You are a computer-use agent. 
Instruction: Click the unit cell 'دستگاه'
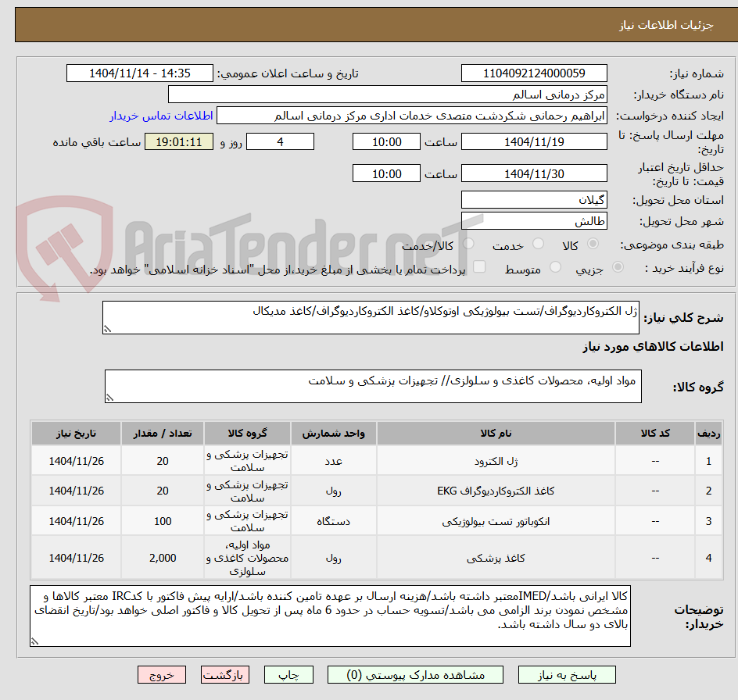pyautogui.click(x=333, y=521)
